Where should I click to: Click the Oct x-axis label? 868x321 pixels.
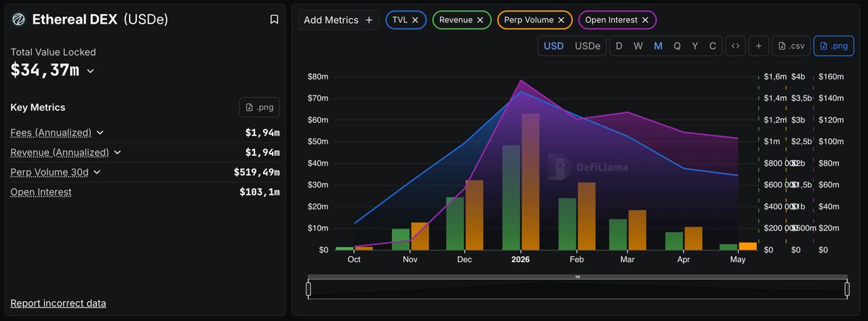point(354,259)
